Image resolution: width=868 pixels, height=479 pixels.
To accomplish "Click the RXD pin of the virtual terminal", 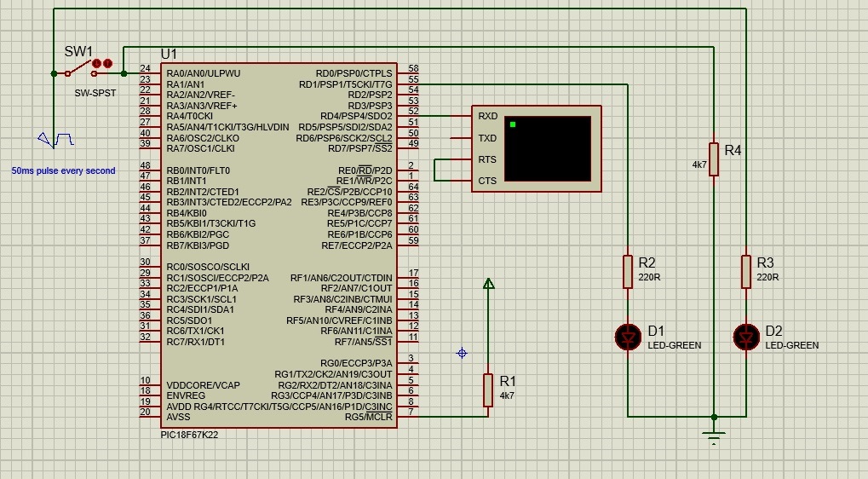I will [487, 116].
